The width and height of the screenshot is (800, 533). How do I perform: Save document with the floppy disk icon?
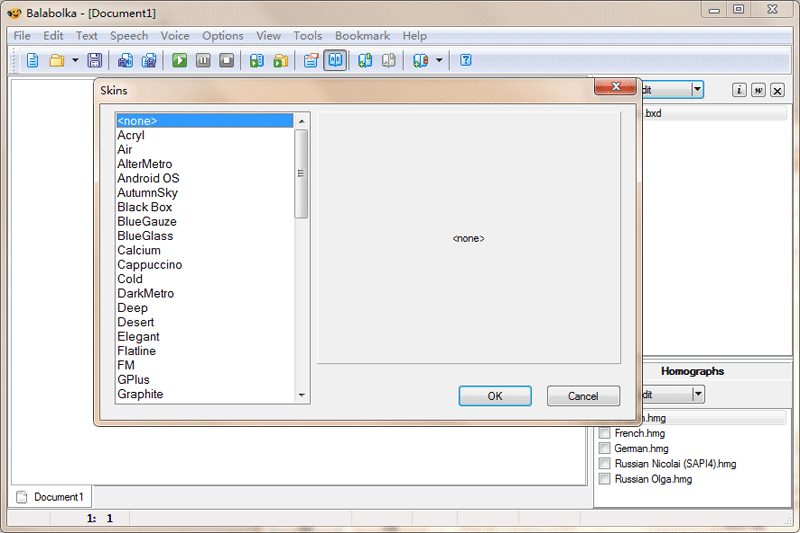tap(94, 61)
